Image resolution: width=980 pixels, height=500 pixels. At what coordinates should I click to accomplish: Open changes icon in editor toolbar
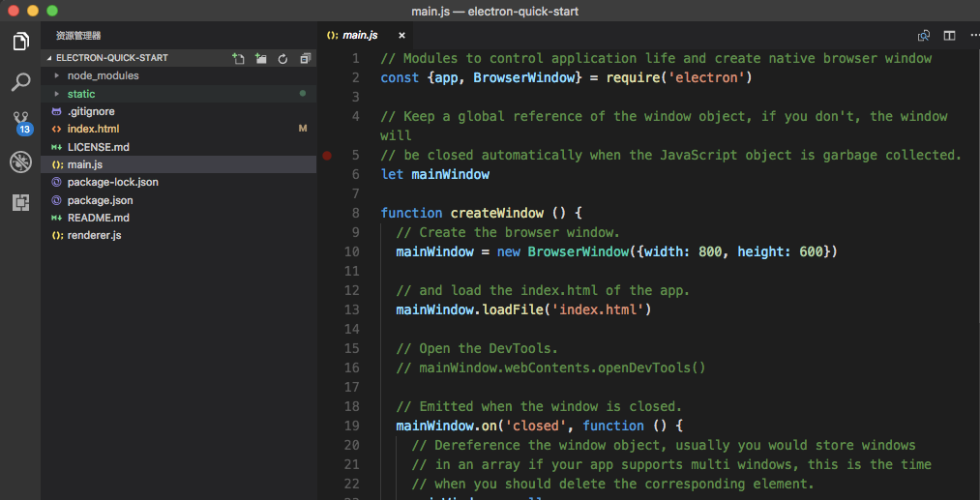tap(924, 36)
